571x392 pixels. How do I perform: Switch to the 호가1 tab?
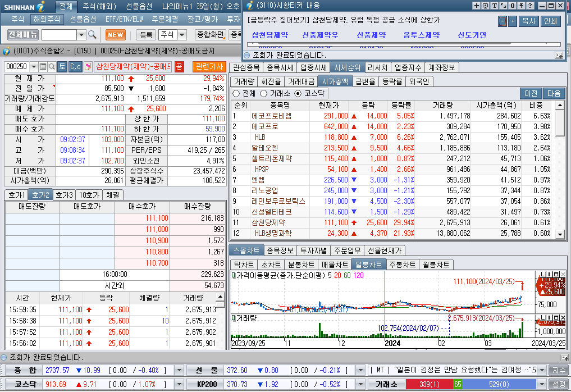pyautogui.click(x=16, y=195)
